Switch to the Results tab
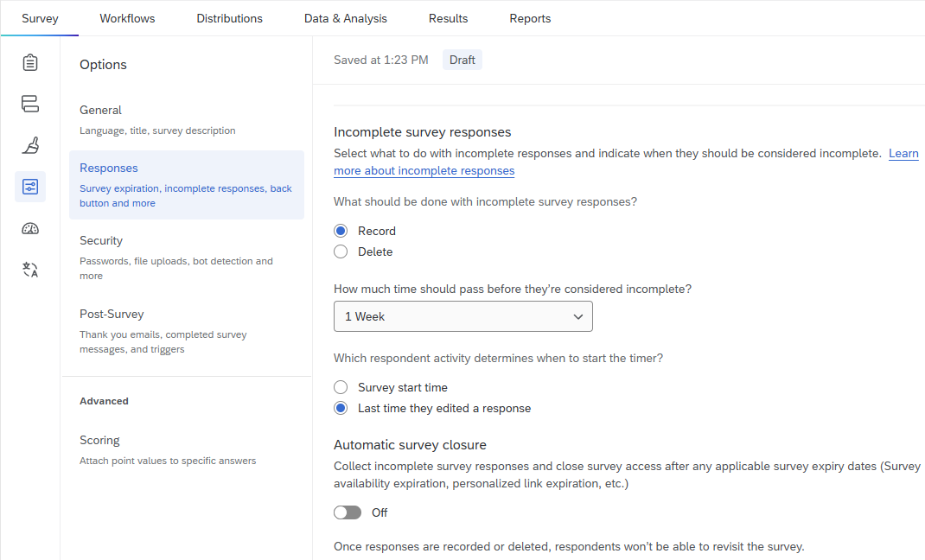This screenshot has height=560, width=925. coord(449,18)
